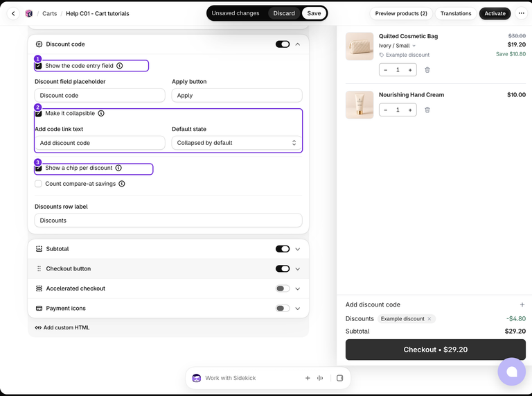Decrease Nourishing Hand Cream quantity
Viewport: 532px width, 396px height.
[385, 110]
